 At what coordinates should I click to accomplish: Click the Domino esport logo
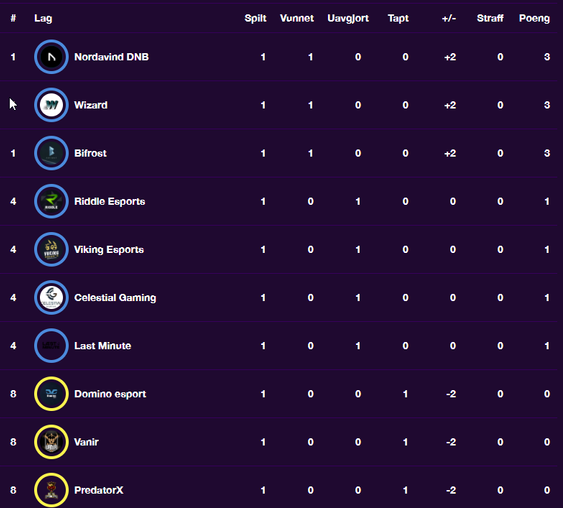tap(51, 393)
